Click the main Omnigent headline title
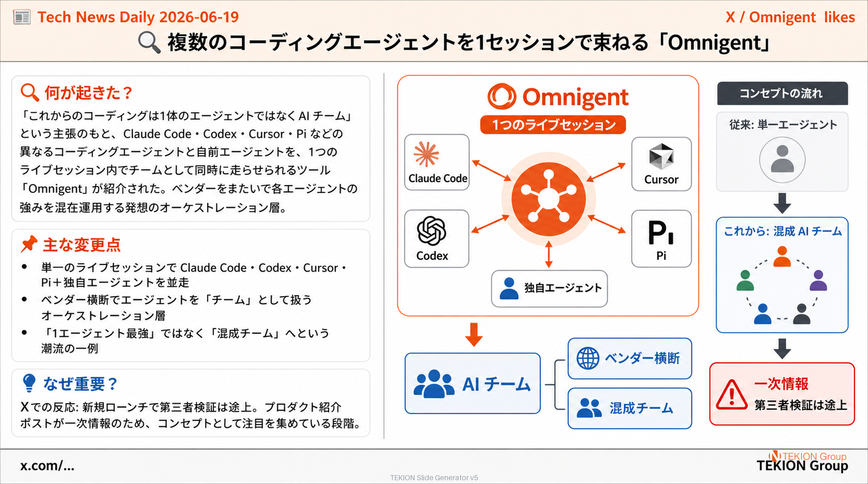 point(470,43)
